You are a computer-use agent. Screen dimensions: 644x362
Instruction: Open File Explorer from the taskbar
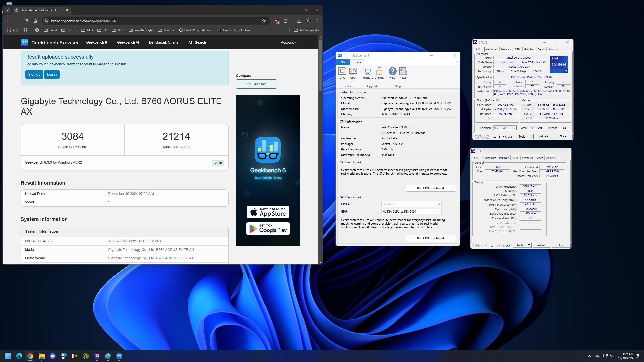click(x=41, y=356)
